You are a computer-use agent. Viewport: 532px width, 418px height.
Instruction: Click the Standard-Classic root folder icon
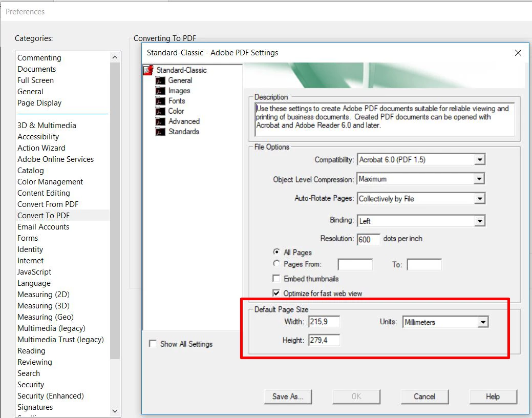click(x=148, y=70)
